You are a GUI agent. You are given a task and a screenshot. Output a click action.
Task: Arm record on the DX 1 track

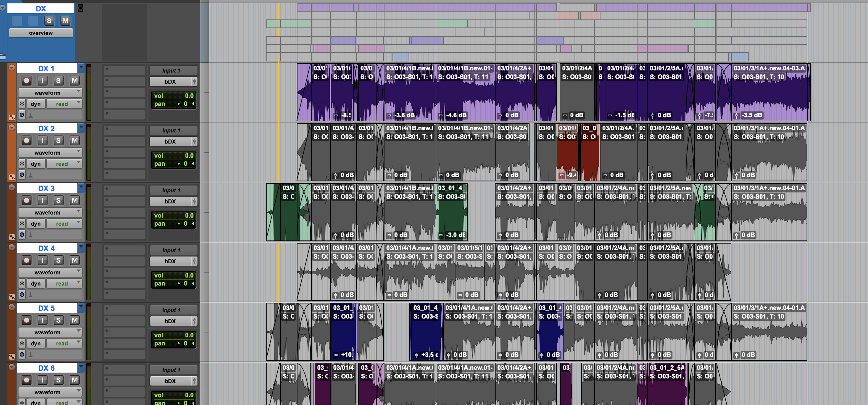tap(26, 81)
